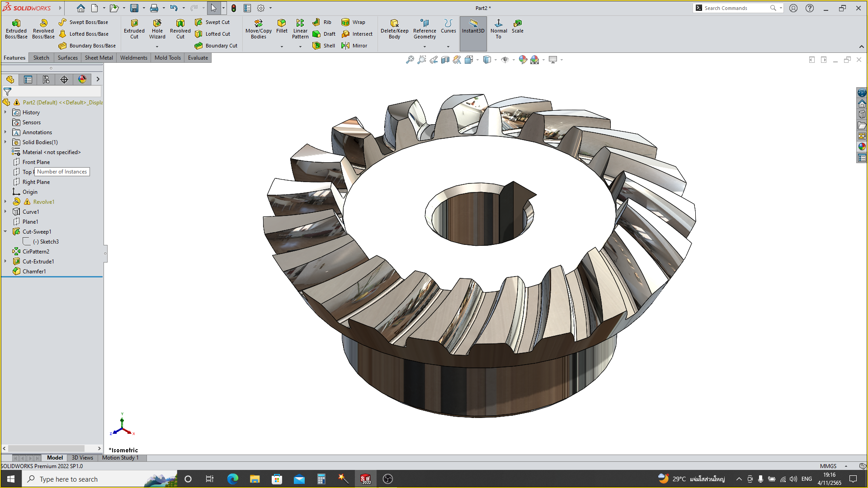Open the Delete/Keep Body tool
The height and width of the screenshot is (488, 868).
[x=395, y=29]
